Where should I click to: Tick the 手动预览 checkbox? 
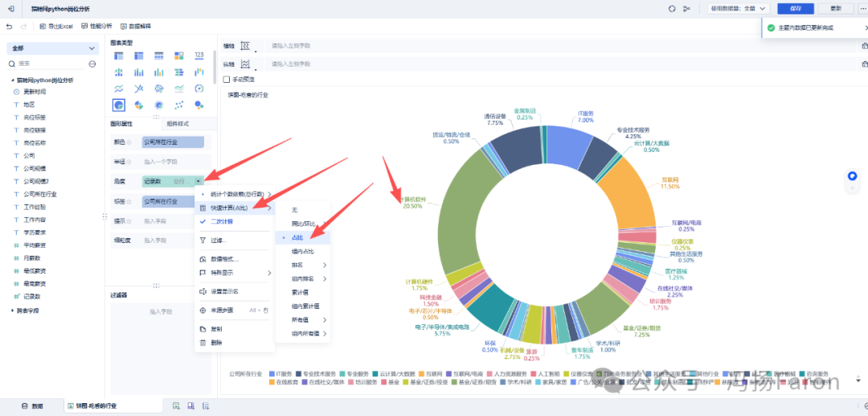pyautogui.click(x=227, y=79)
